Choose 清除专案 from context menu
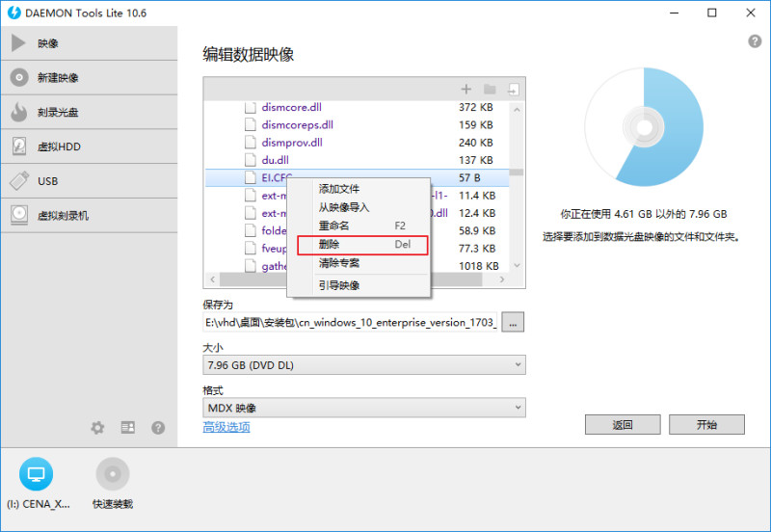Image resolution: width=771 pixels, height=532 pixels. point(359,263)
